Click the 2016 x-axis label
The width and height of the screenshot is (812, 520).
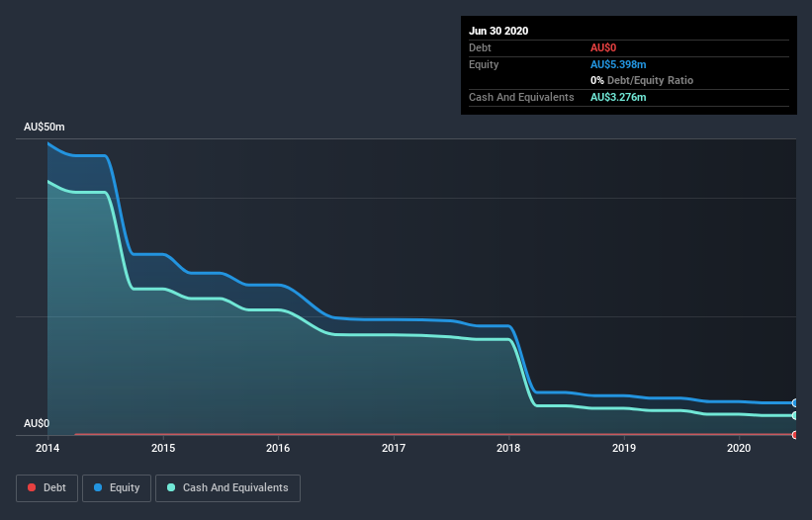pyautogui.click(x=278, y=448)
